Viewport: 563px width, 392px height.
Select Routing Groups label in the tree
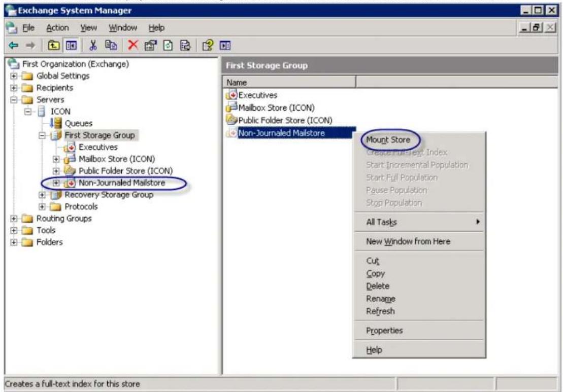pos(64,219)
